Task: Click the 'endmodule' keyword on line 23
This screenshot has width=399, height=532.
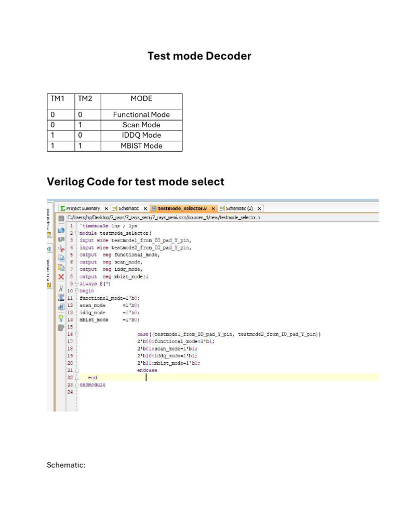Action: (x=92, y=385)
